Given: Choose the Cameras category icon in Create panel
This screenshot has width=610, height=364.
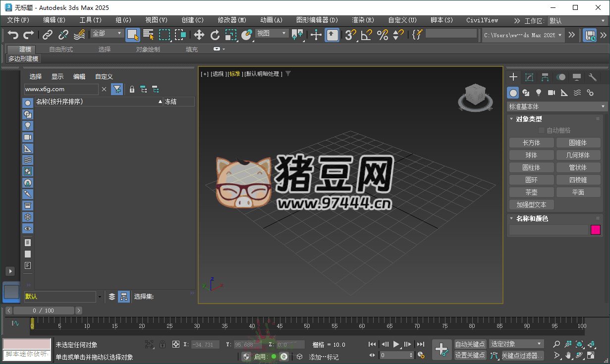Looking at the screenshot, I should click(x=552, y=93).
